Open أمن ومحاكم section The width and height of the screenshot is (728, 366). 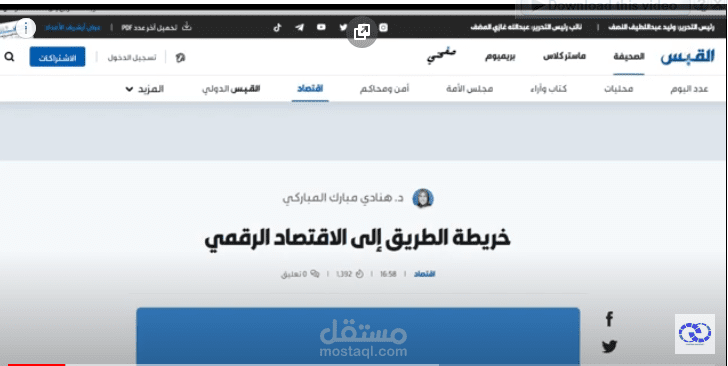coord(384,89)
